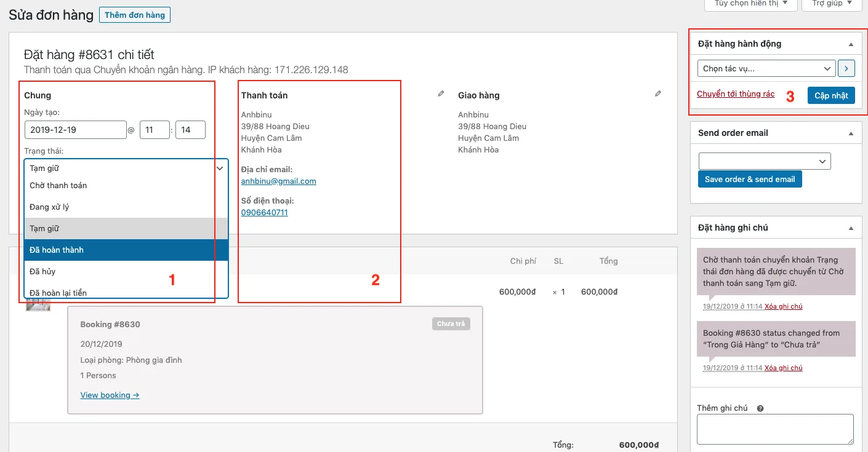Click Save order & send email button
Screen dimensions: 868x452
click(750, 179)
